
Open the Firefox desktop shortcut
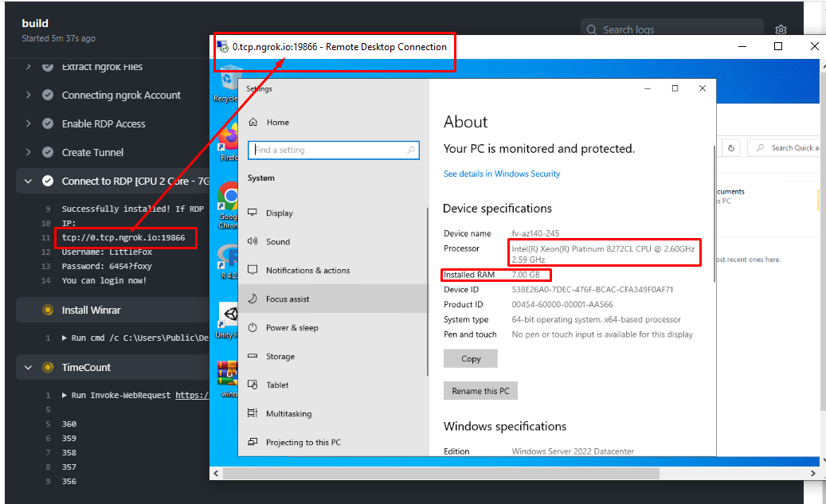[229, 143]
